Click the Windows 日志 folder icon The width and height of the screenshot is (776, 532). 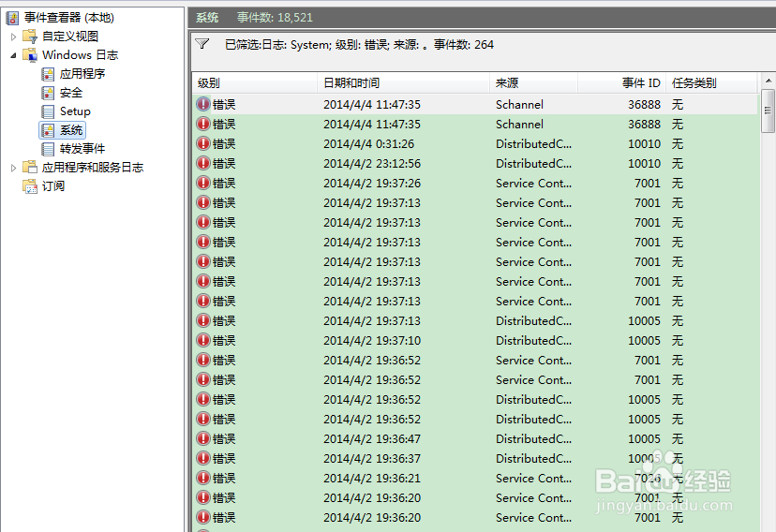(x=30, y=55)
